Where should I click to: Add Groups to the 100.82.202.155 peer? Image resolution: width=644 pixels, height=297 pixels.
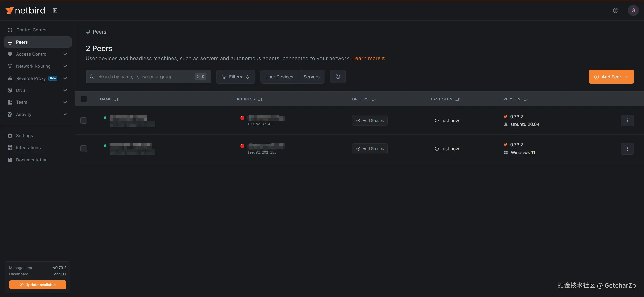pyautogui.click(x=370, y=149)
